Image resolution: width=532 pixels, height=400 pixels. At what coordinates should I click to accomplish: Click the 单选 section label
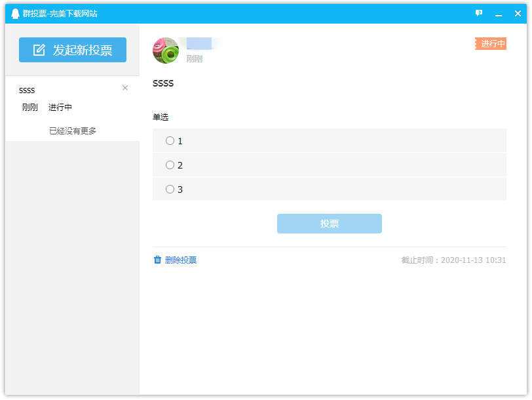click(x=159, y=117)
